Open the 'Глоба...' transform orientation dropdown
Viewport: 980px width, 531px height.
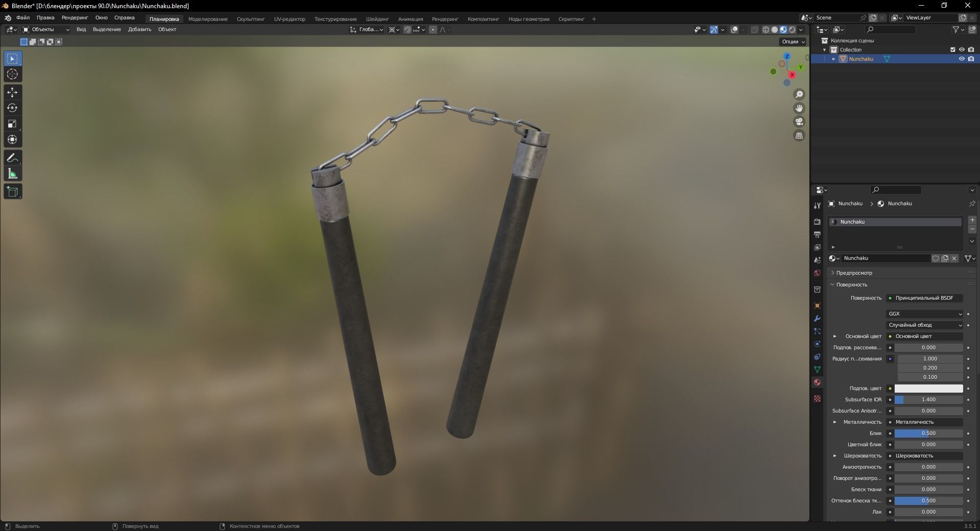[x=367, y=30]
